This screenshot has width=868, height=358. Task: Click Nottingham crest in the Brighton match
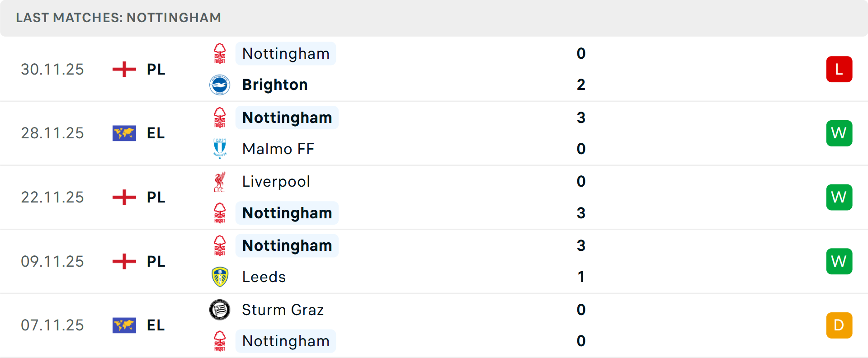tap(220, 54)
